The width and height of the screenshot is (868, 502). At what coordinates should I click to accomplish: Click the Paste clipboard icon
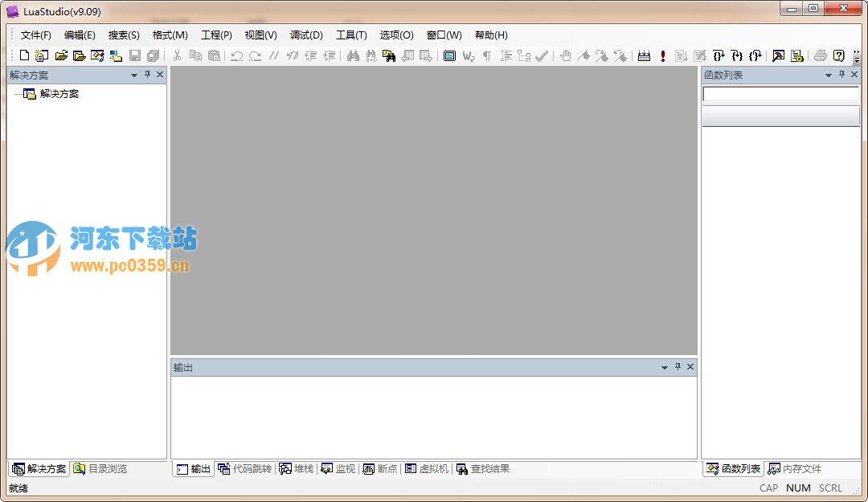(x=214, y=55)
